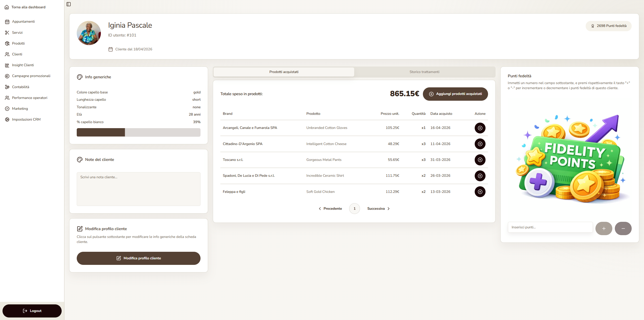Viewport: 644px width, 320px height.
Task: Switch to Prodotti acquistati tab
Action: [x=284, y=72]
